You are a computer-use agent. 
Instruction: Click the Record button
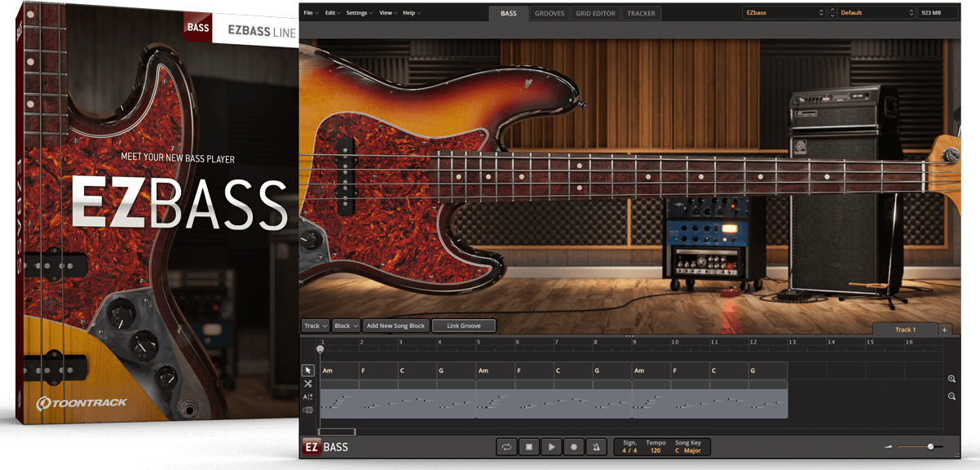[574, 447]
